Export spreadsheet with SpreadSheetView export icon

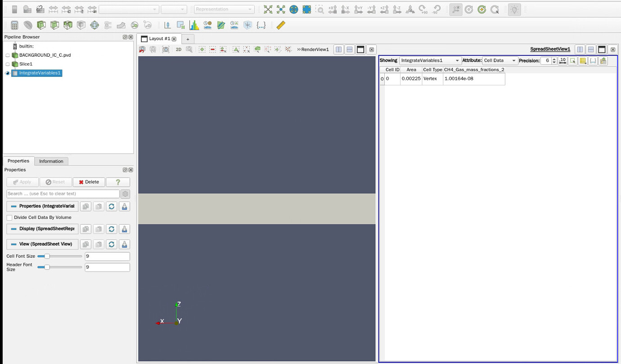coord(603,61)
